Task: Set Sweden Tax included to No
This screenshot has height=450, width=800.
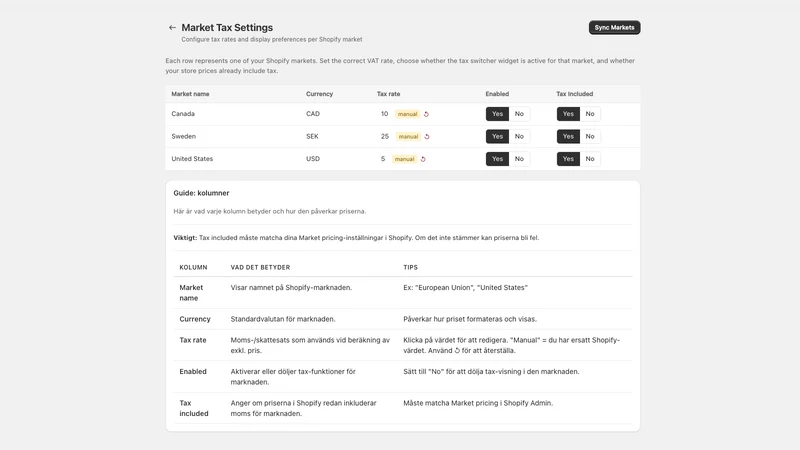Action: (590, 136)
